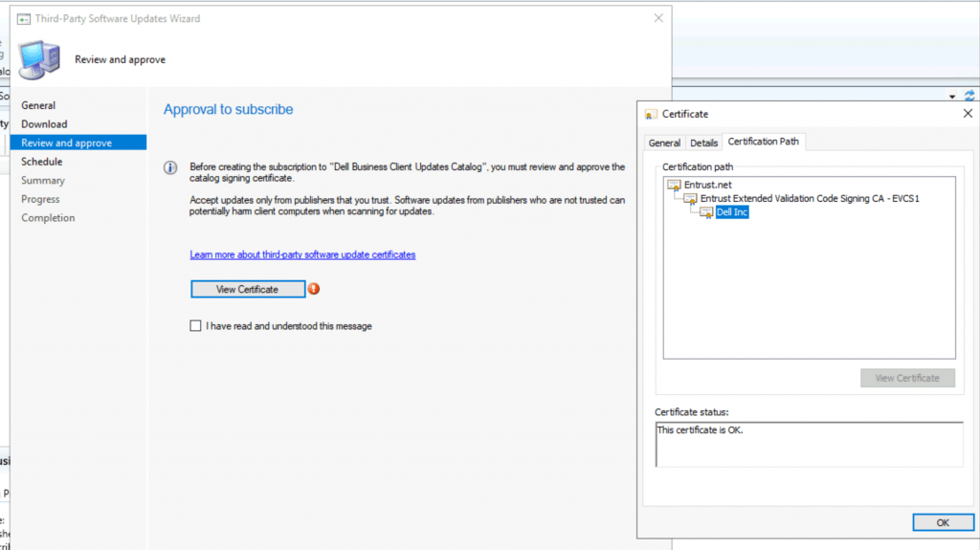Open 'Learn more about third-party software update certificates' link

tap(302, 254)
